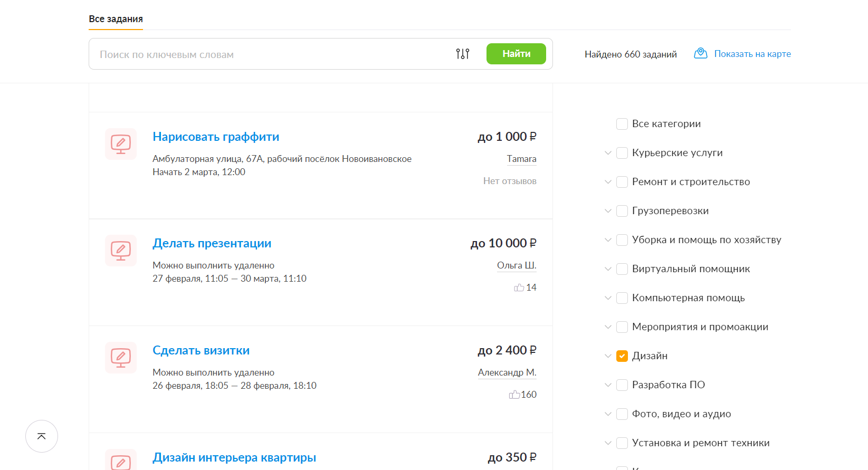Click the Начать 2 марта, 12:00 date
Image resolution: width=868 pixels, height=470 pixels.
[199, 172]
